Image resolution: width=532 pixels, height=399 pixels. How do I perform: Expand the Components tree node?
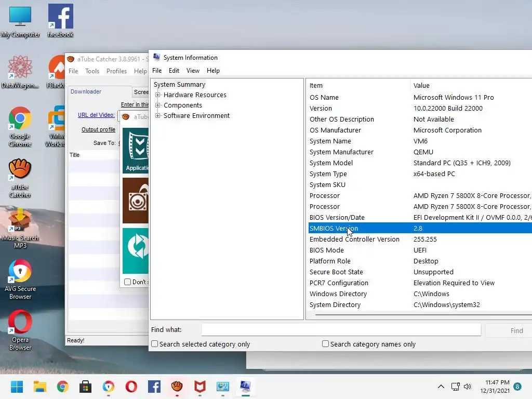(157, 105)
